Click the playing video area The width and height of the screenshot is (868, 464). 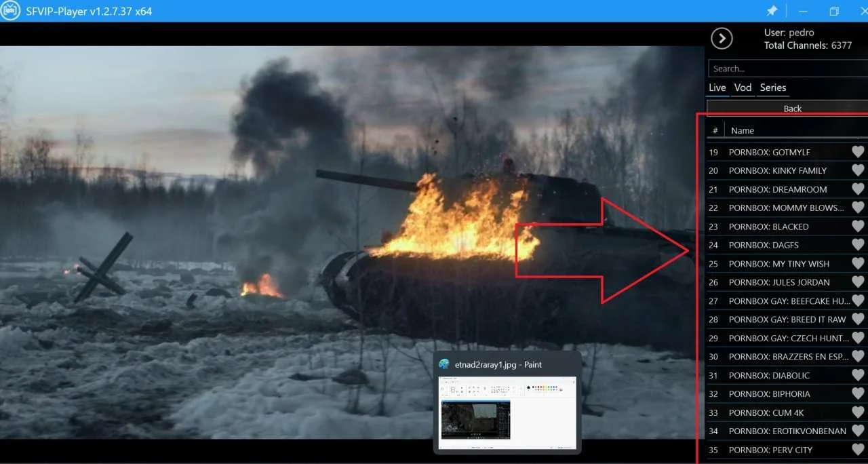tap(352, 242)
